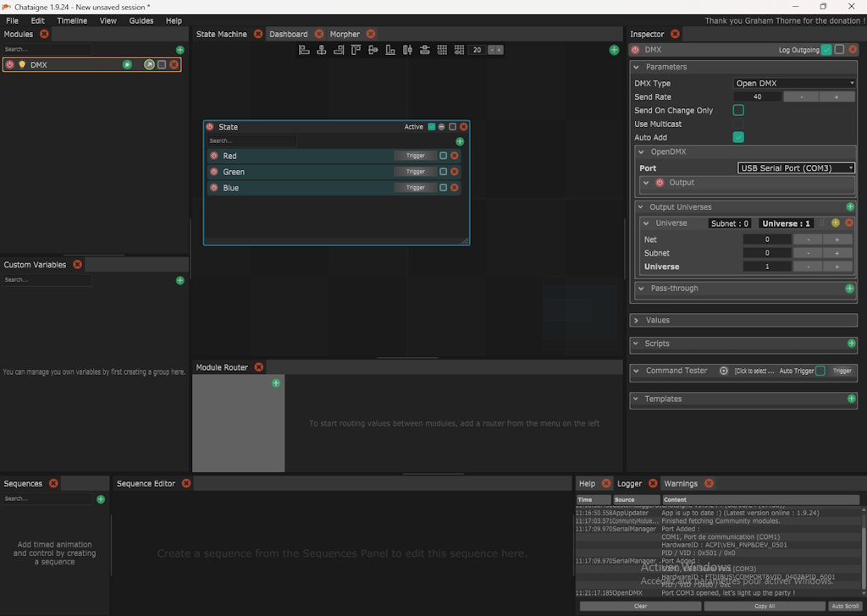Screen dimensions: 867x616
Task: Click the power icon of the Green action
Action: click(x=214, y=172)
